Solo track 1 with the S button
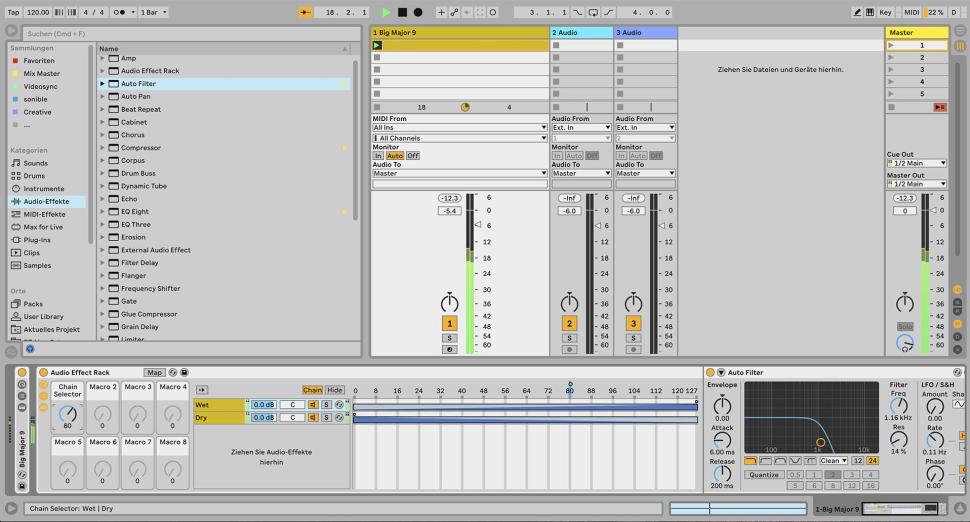The height and width of the screenshot is (522, 970). [450, 338]
